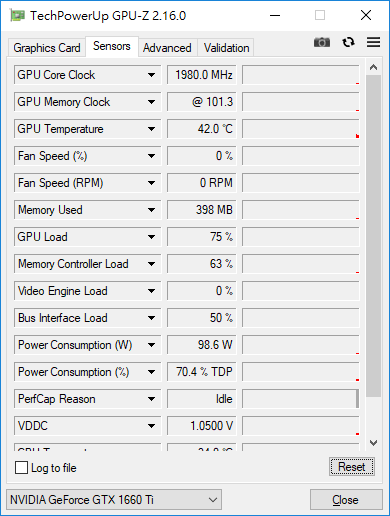Switch to the Graphics Card tab

(47, 48)
